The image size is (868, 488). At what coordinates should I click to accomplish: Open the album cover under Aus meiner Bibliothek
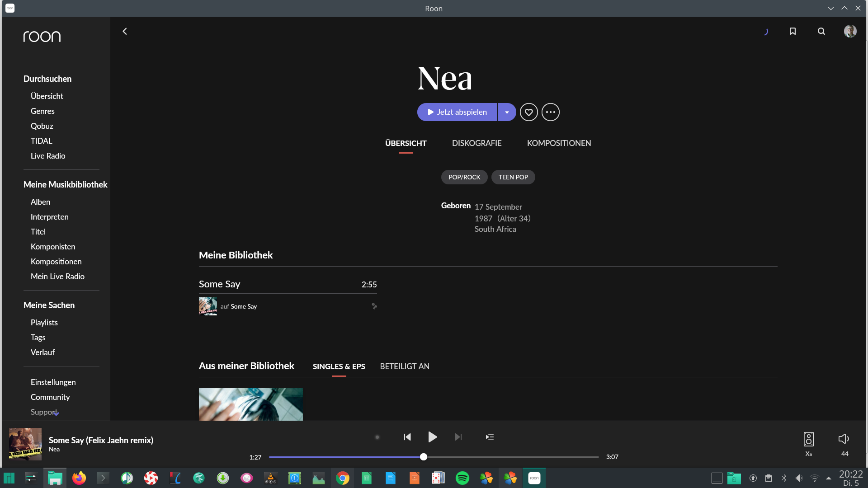251,404
